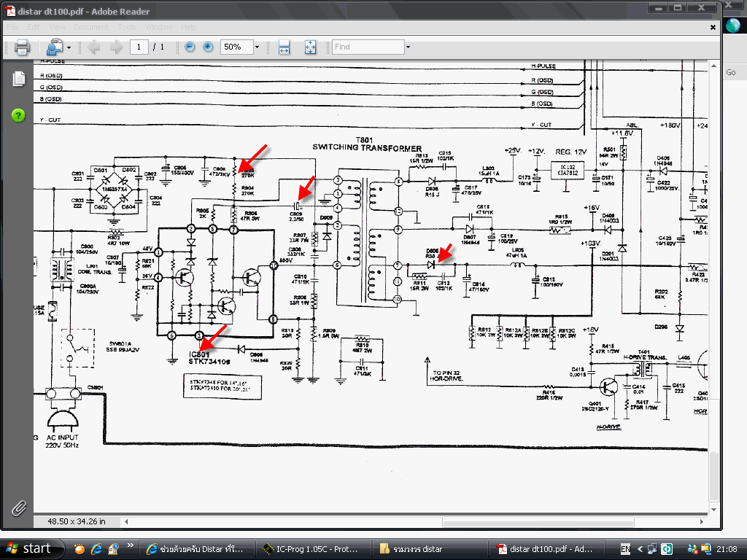Open the File menu
747x560 pixels.
click(13, 27)
